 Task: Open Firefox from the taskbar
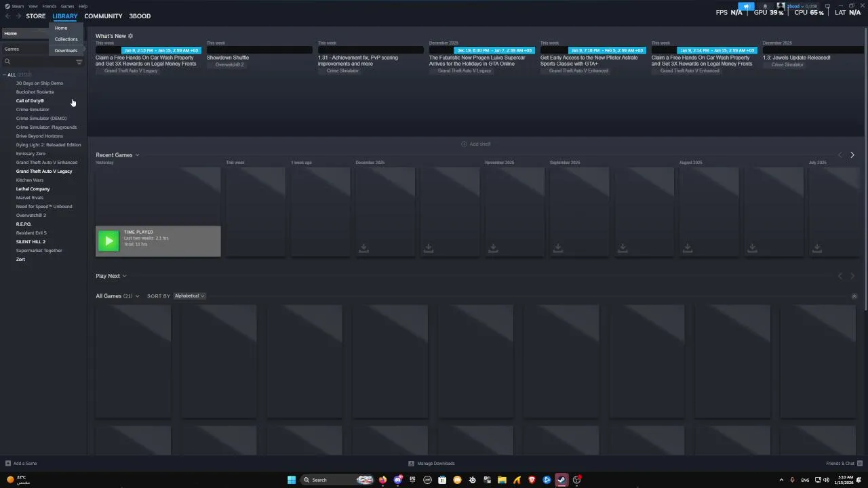[382, 480]
